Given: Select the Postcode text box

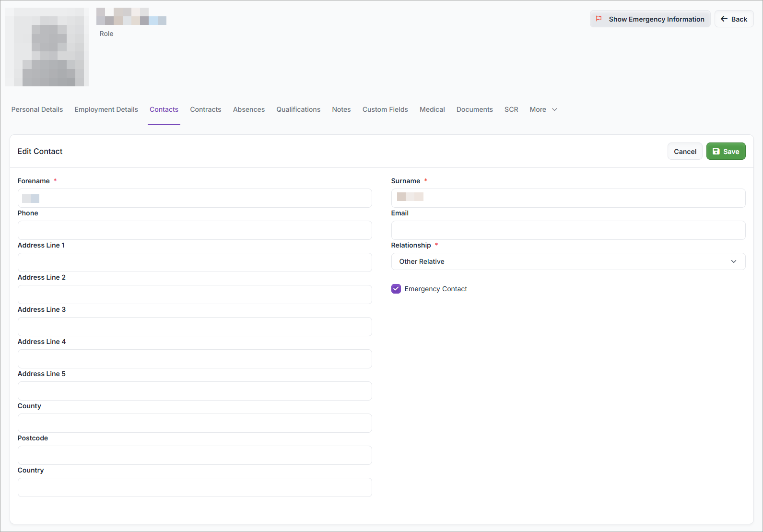Looking at the screenshot, I should [x=195, y=455].
